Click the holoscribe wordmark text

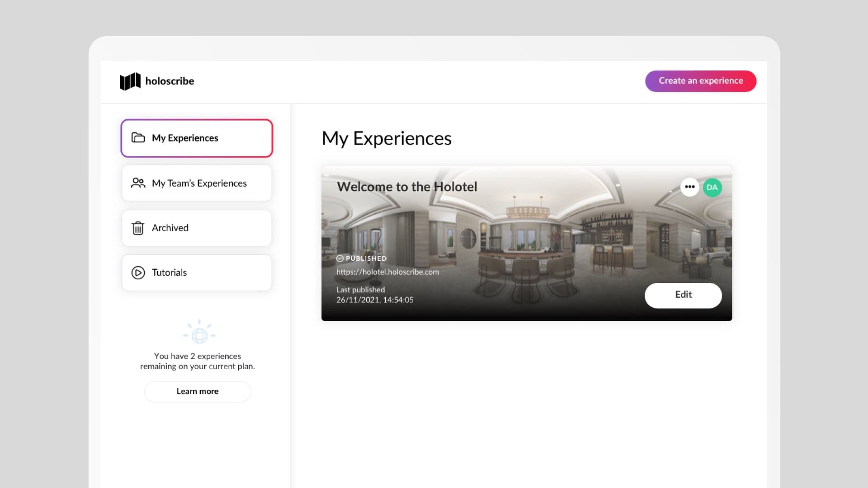click(x=170, y=81)
